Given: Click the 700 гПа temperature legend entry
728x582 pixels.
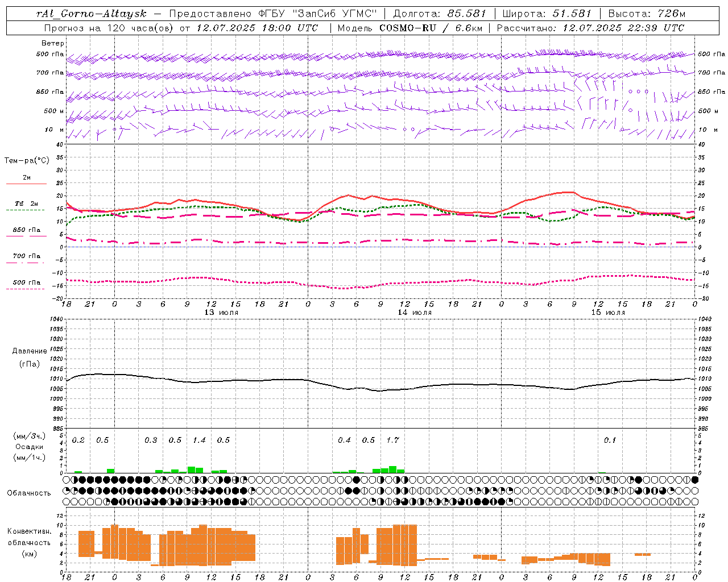Looking at the screenshot, I should tap(26, 256).
